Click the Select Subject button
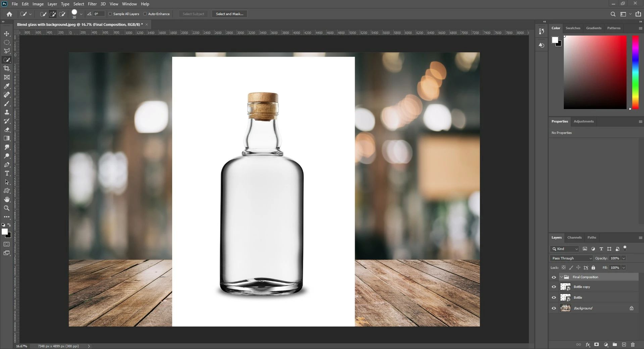 pos(193,14)
